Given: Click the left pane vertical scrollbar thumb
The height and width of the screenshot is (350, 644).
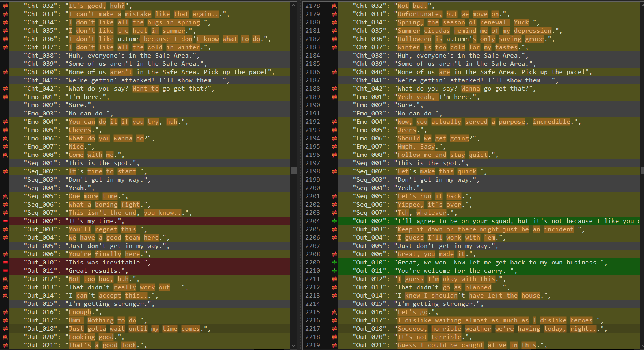Looking at the screenshot, I should pyautogui.click(x=293, y=170).
